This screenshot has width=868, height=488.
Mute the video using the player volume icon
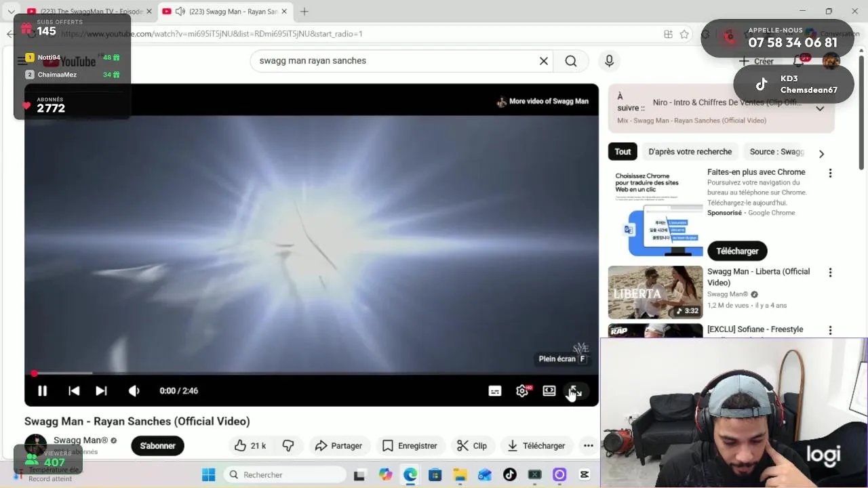pos(134,391)
